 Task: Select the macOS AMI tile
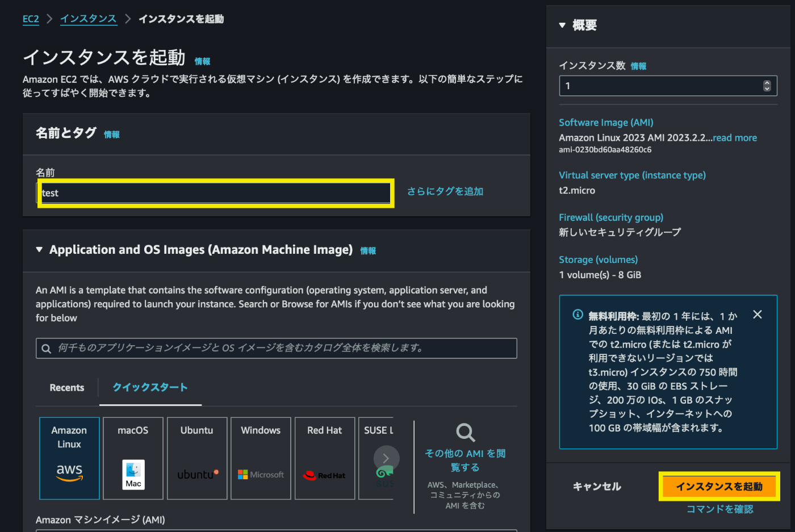click(x=133, y=458)
